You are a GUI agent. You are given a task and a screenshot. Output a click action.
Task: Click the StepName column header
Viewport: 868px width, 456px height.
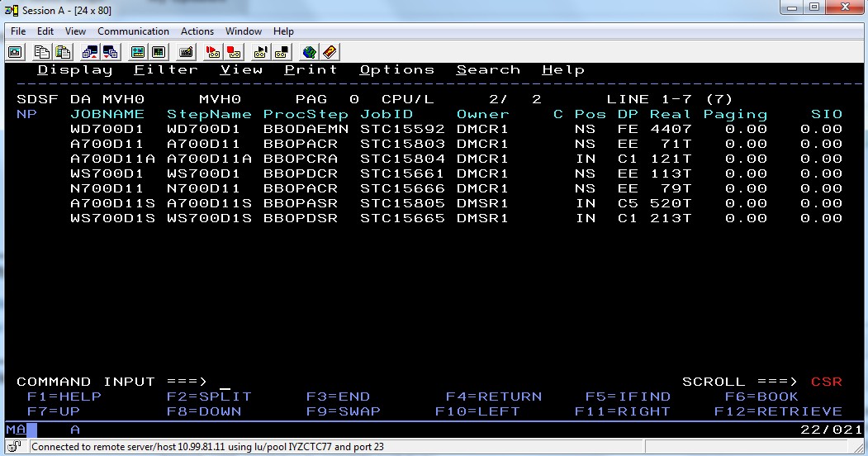tap(209, 115)
